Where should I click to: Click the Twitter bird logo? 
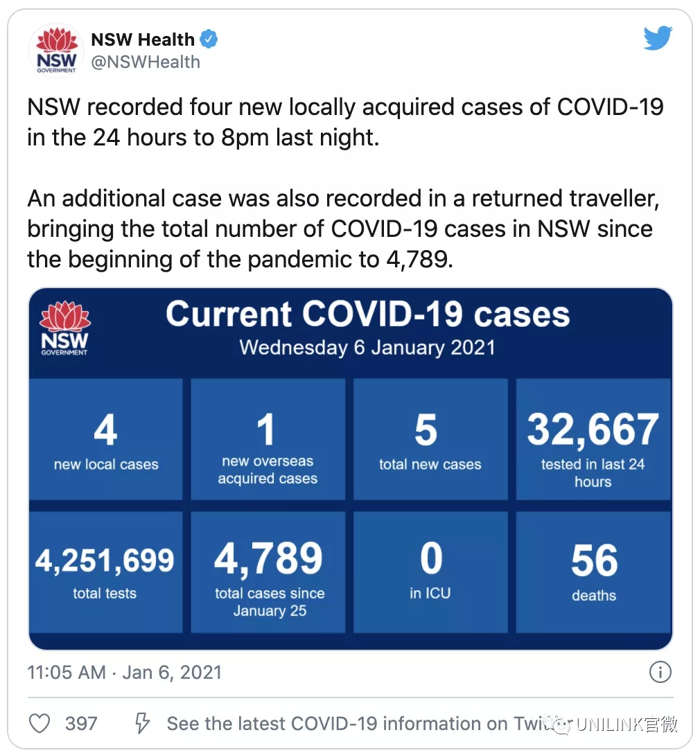[x=658, y=38]
